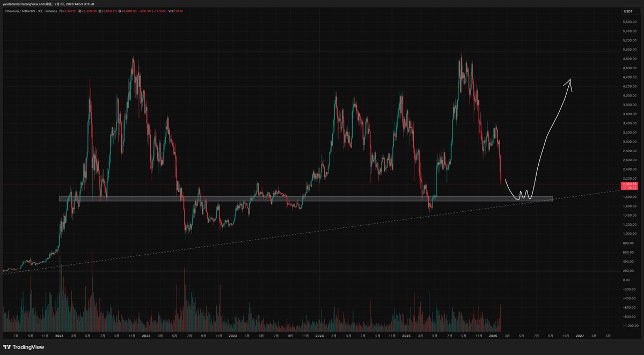Click the 4,400.00 price axis label
Viewport: 644px width, 355px height.
click(x=629, y=77)
